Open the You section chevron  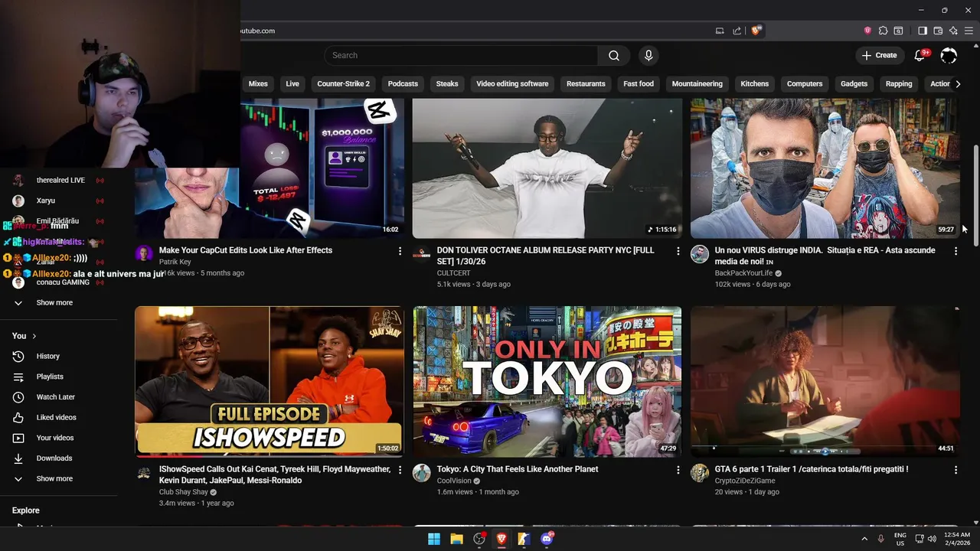pos(34,336)
